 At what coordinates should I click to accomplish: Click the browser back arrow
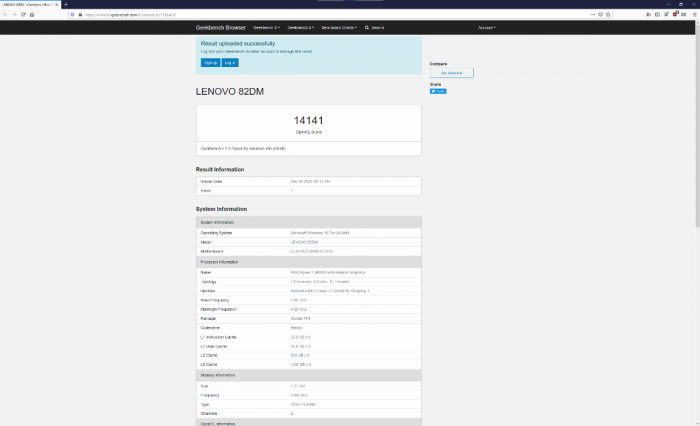pos(5,15)
